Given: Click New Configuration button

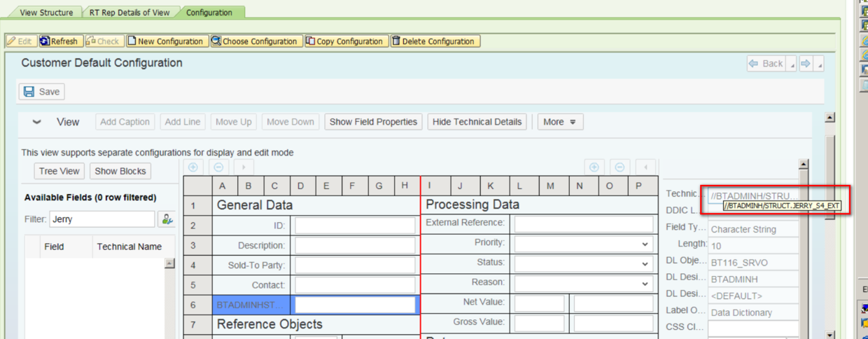Looking at the screenshot, I should coord(166,41).
